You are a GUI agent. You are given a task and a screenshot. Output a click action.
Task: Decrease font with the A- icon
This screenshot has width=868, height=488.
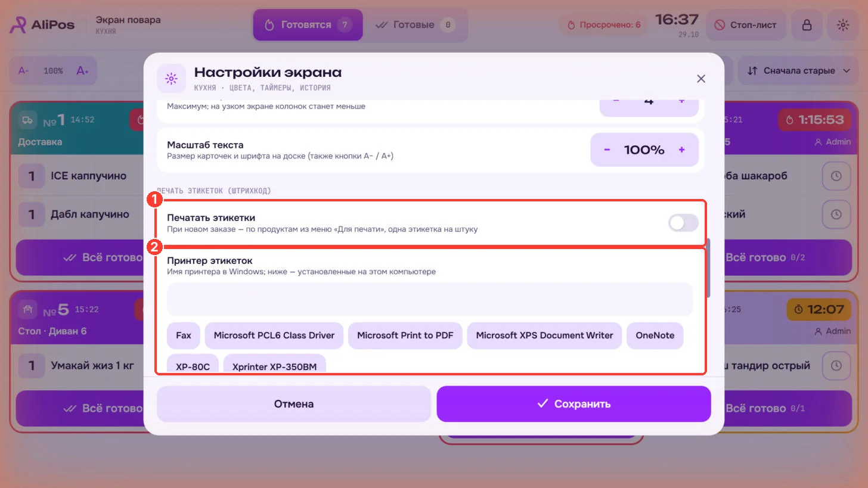24,70
